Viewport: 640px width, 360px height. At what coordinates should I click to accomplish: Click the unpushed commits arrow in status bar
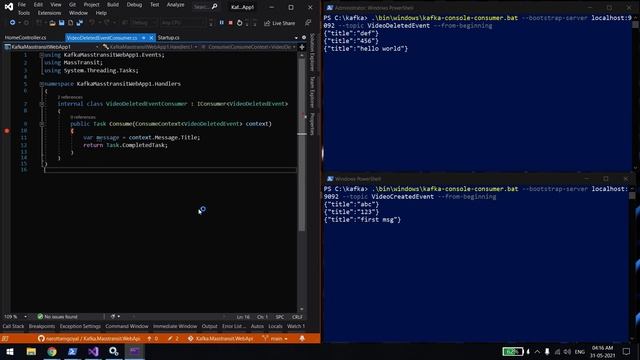tap(152, 338)
